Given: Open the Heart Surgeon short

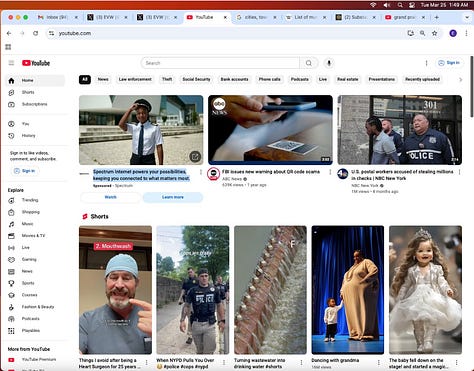Looking at the screenshot, I should tap(115, 290).
